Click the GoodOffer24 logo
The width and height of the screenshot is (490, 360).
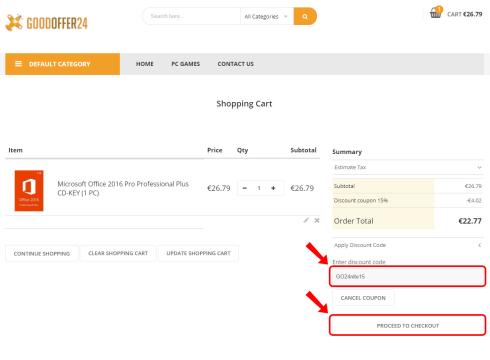coord(47,23)
